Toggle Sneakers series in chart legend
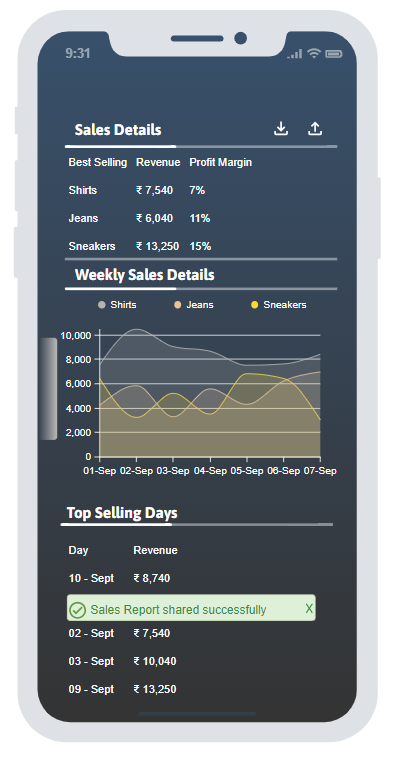 [x=279, y=305]
